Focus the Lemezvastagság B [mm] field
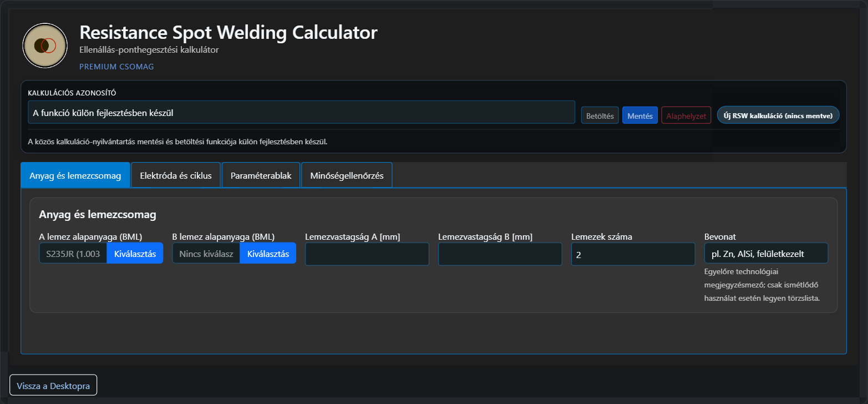Viewport: 868px width, 404px height. coord(500,254)
